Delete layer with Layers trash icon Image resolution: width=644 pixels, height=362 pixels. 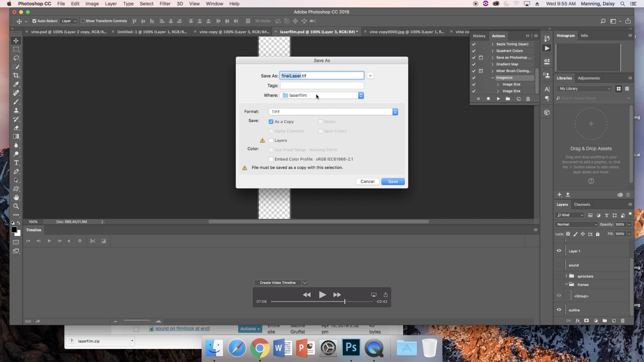coord(622,321)
